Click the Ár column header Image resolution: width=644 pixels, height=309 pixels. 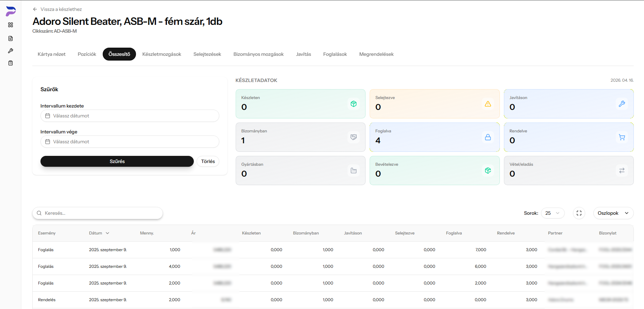pos(193,233)
